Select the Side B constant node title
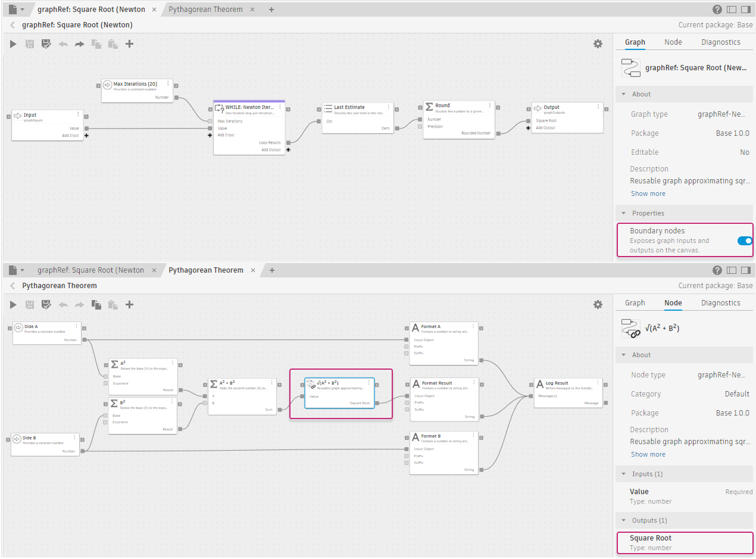Image resolution: width=756 pixels, height=559 pixels. pos(30,438)
